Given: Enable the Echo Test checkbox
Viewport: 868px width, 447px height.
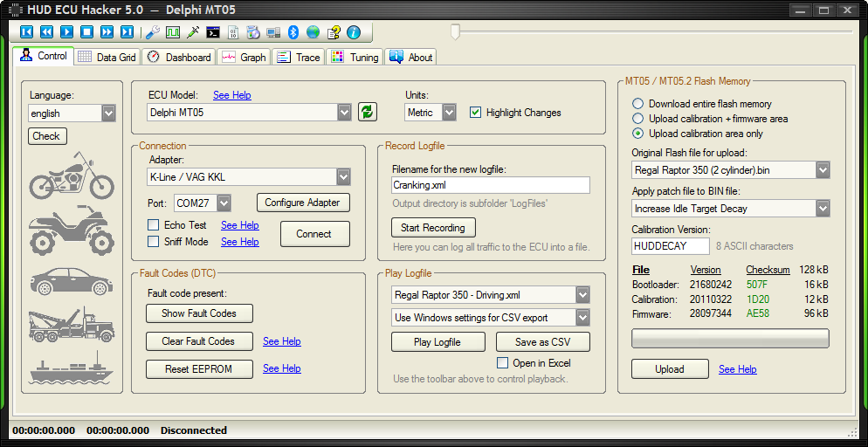Looking at the screenshot, I should pos(154,225).
